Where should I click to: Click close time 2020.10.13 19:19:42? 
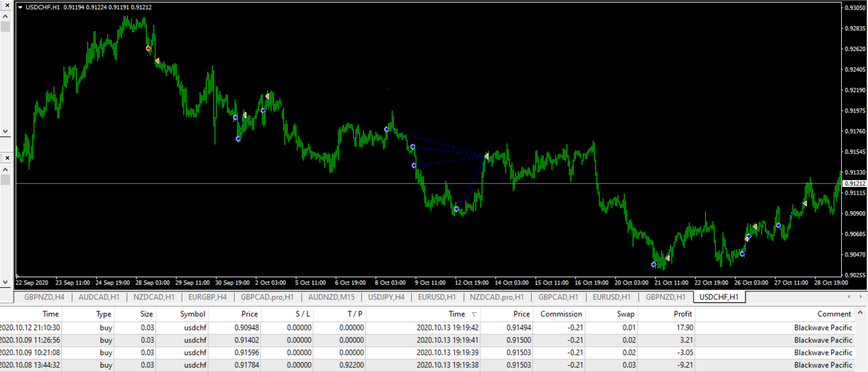[x=447, y=328]
